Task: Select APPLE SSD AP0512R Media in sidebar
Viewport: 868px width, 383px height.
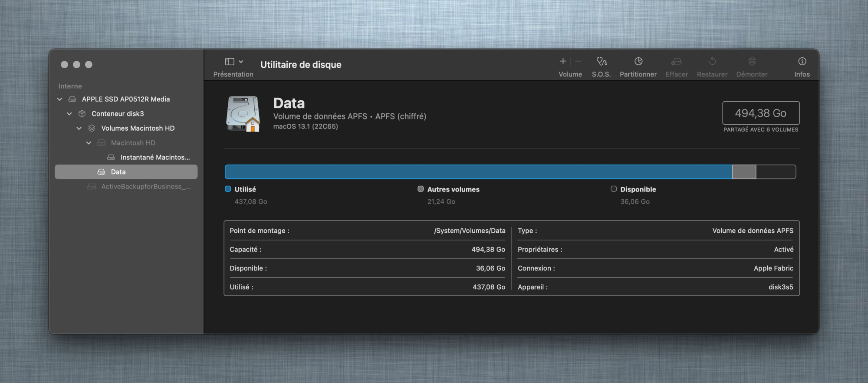Action: coord(126,99)
